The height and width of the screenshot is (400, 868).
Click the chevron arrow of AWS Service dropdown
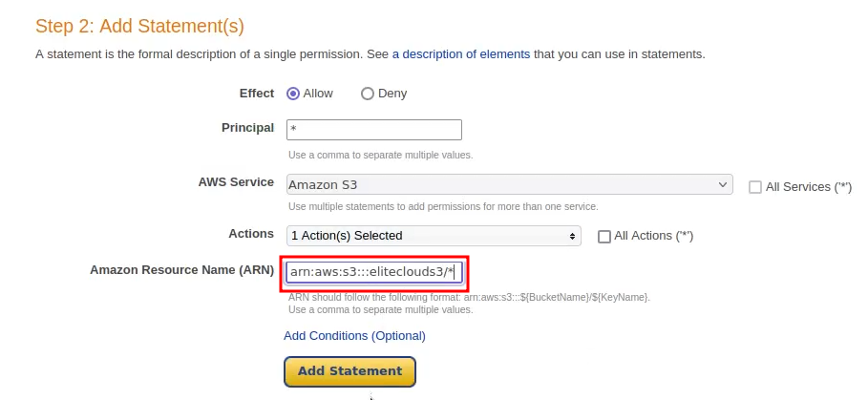[x=723, y=184]
